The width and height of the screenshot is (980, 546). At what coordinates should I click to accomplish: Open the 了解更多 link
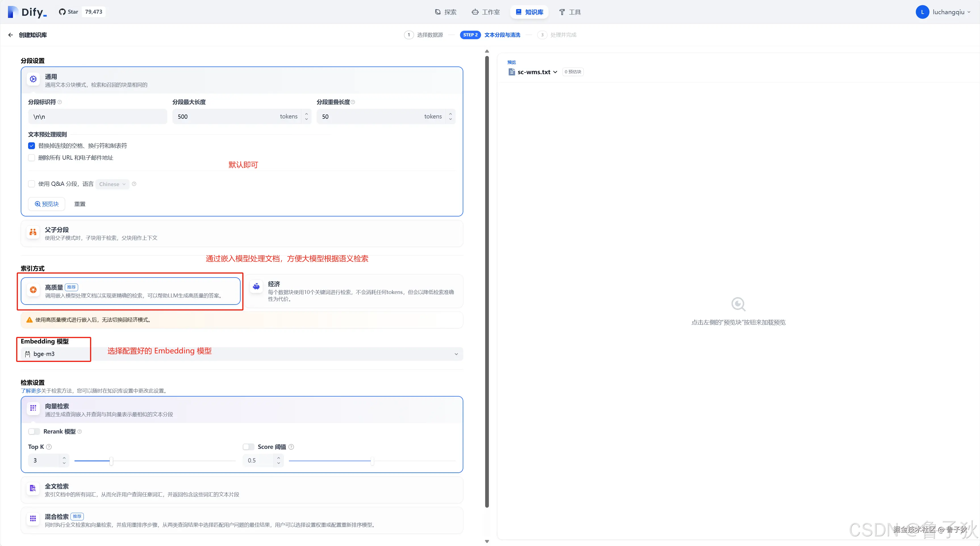(x=31, y=391)
